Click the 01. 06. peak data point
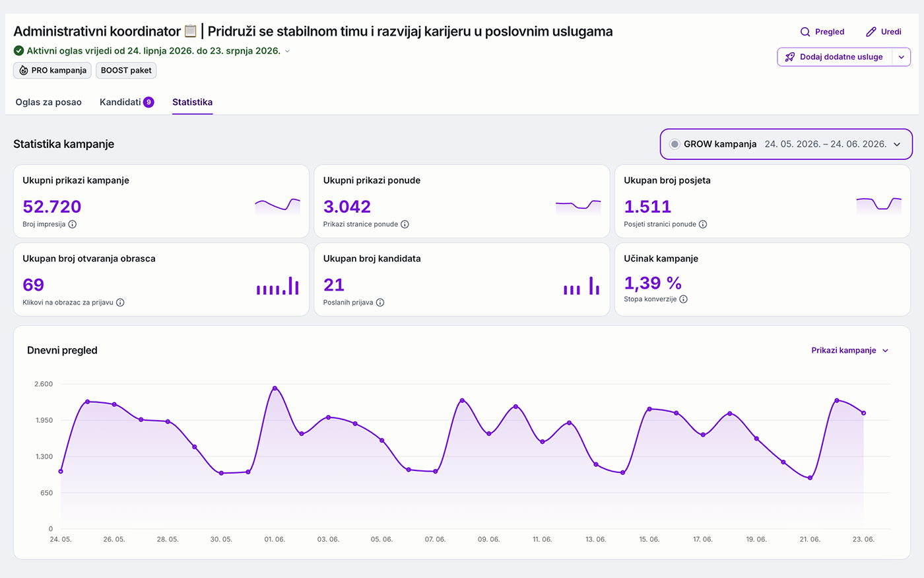The height and width of the screenshot is (578, 924). [275, 388]
